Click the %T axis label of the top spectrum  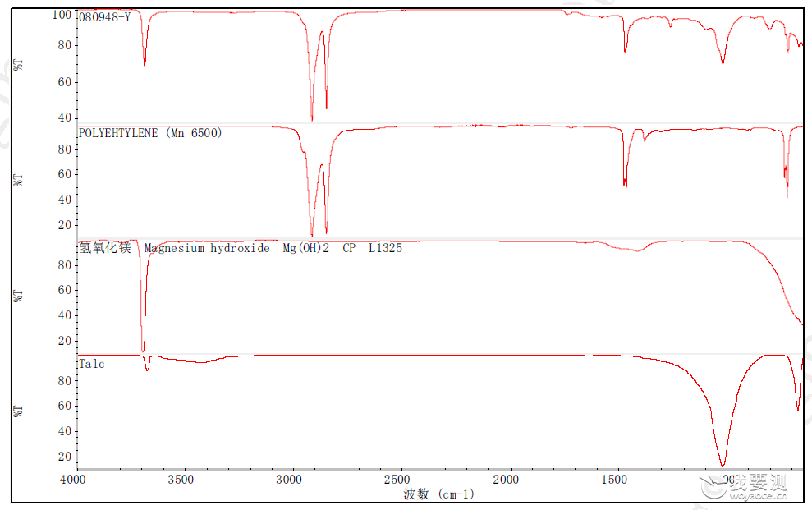(18, 65)
